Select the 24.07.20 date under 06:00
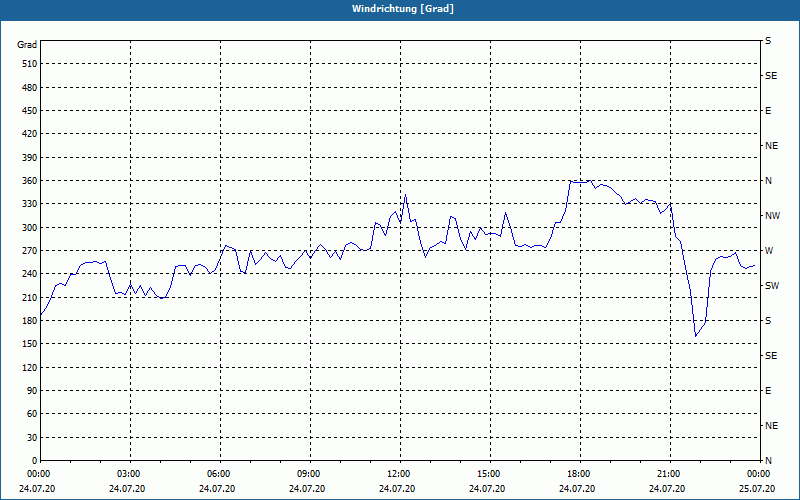800x500 pixels. [x=217, y=489]
